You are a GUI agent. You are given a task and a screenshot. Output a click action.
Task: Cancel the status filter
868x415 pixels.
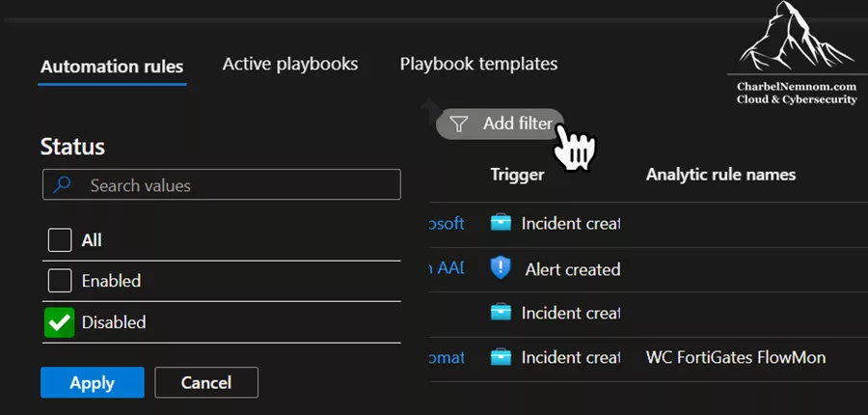[x=206, y=382]
